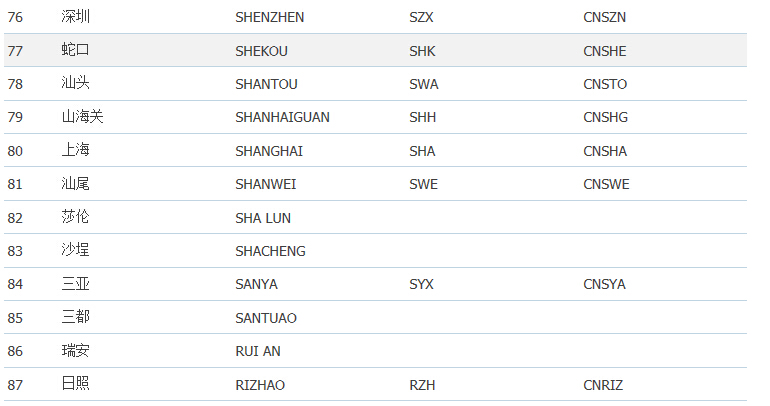Select airport code SZX

pos(422,17)
